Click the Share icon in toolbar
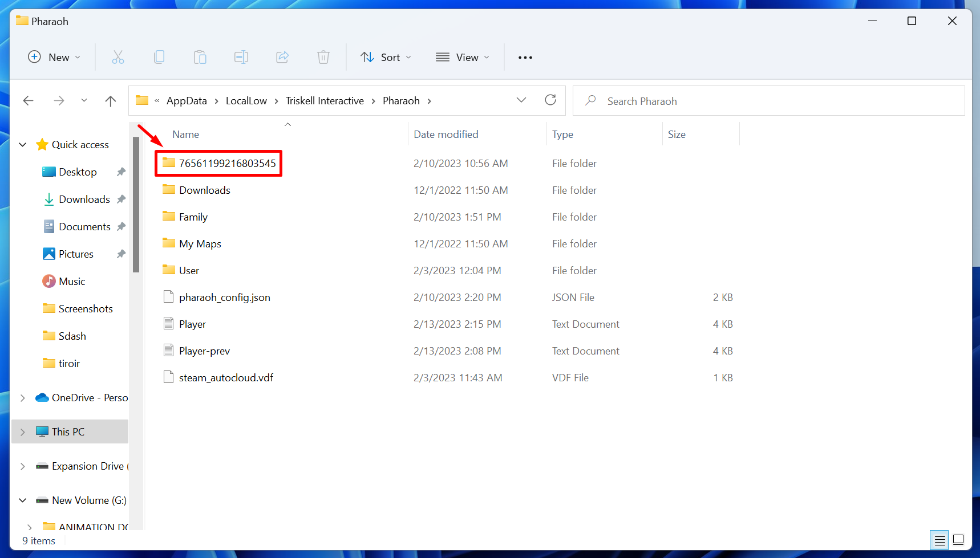980x558 pixels. coord(282,57)
